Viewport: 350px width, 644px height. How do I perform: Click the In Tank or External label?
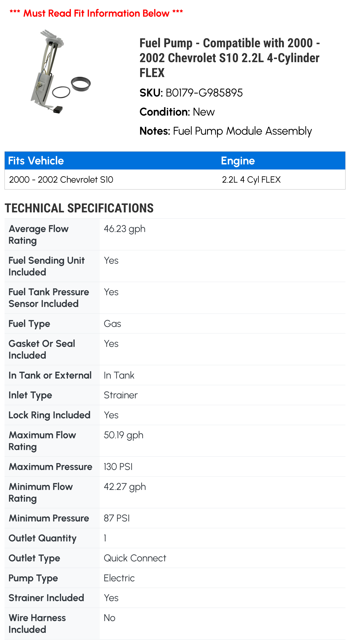[x=50, y=375]
